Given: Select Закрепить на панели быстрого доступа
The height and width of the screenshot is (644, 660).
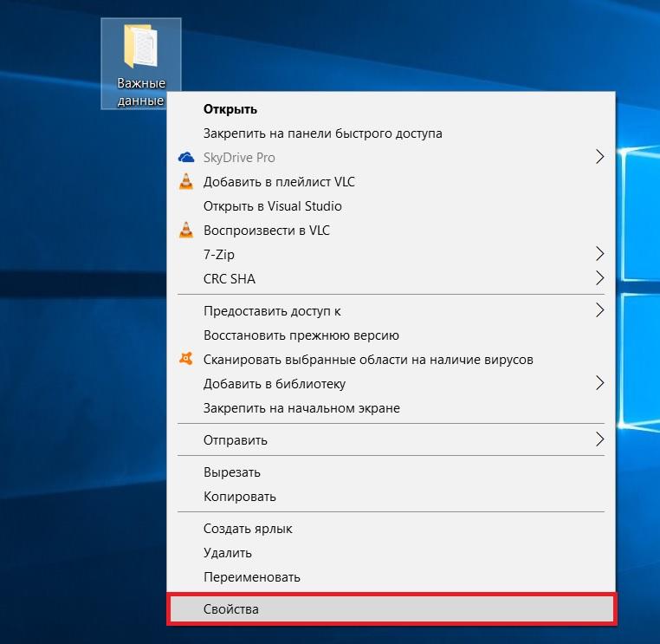Looking at the screenshot, I should (x=391, y=133).
